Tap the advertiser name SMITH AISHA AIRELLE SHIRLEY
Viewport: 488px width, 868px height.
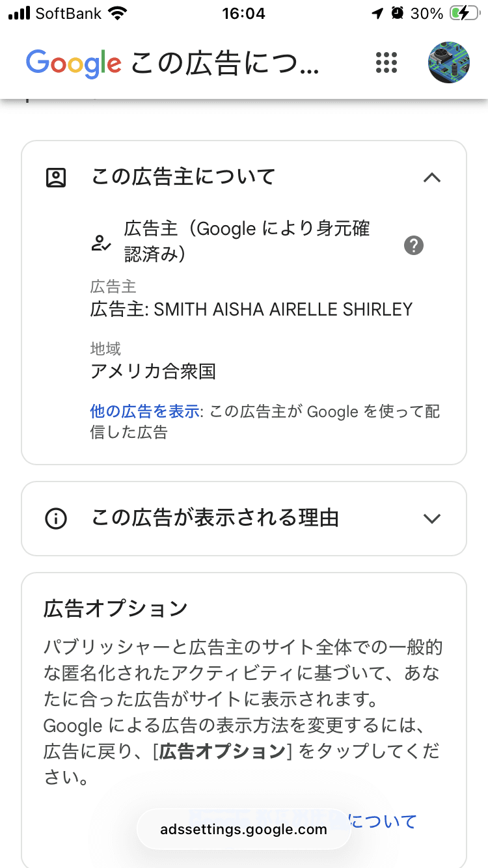tap(284, 309)
